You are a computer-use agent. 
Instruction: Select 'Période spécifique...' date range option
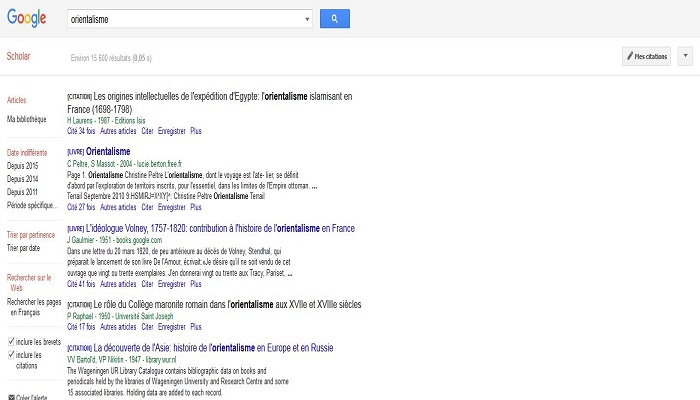(30, 203)
